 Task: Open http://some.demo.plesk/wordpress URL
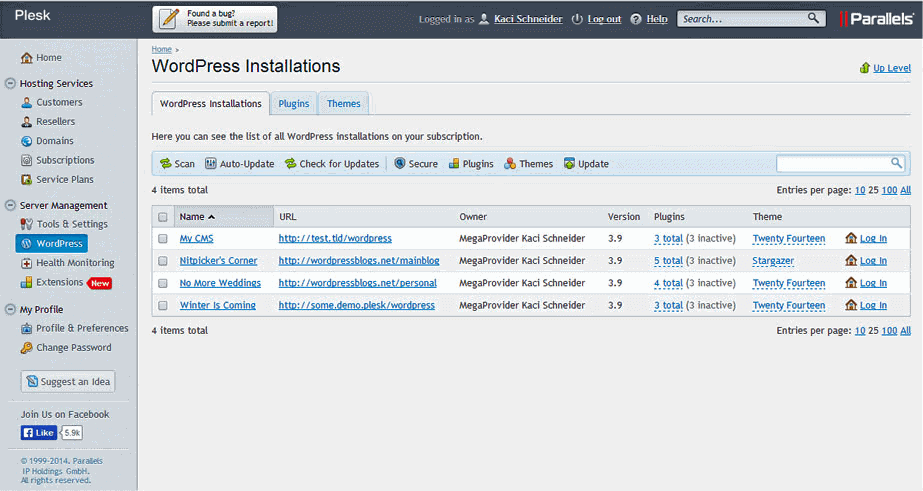tap(357, 305)
